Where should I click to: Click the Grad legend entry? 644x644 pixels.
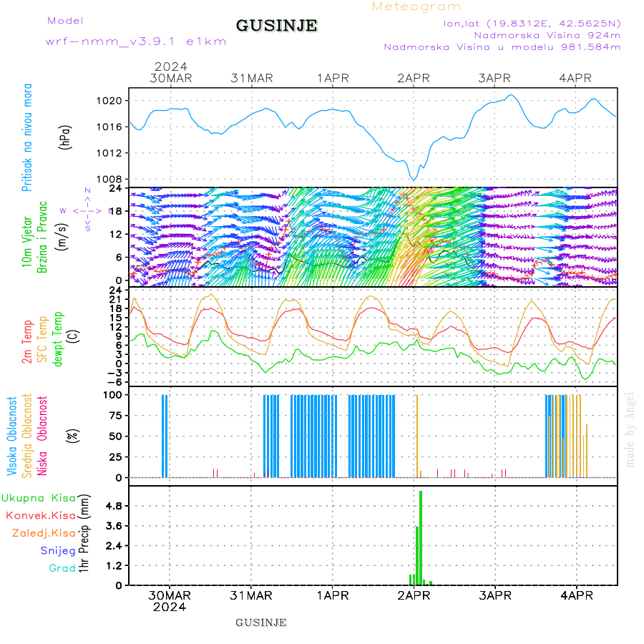point(62,568)
